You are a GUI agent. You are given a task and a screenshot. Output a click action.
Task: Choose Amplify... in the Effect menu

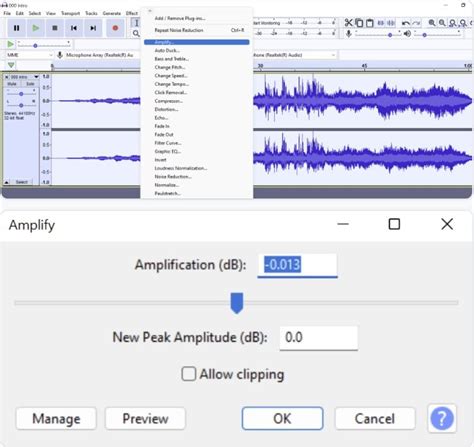click(x=197, y=42)
